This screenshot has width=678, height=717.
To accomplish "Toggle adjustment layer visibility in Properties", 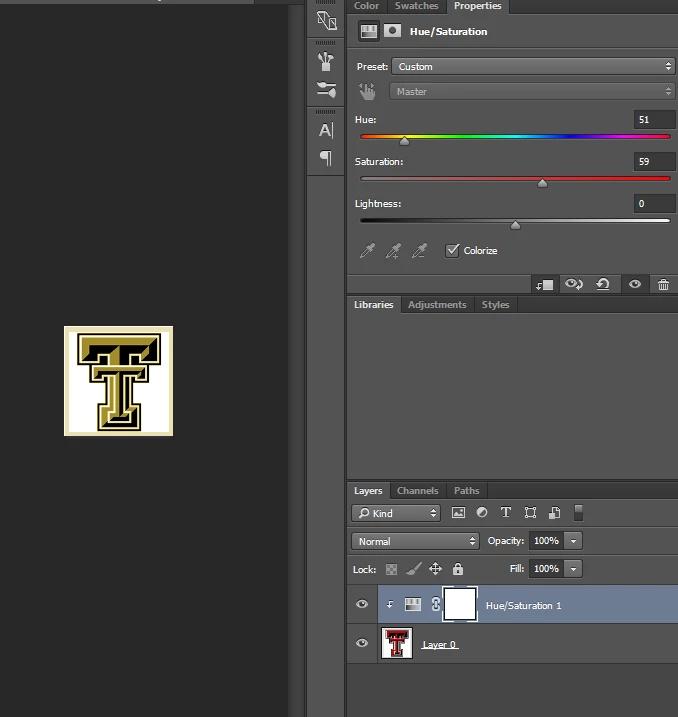I will coord(635,284).
